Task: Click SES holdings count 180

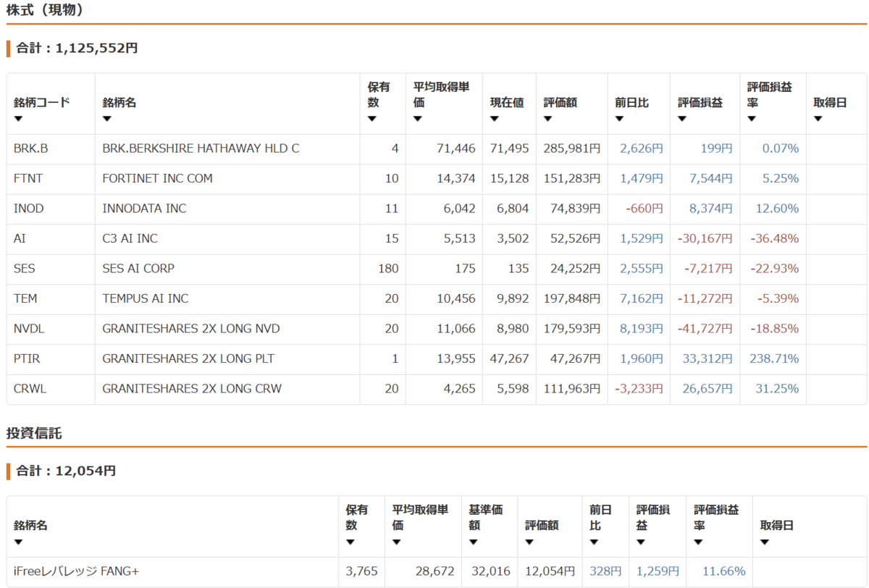Action: pyautogui.click(x=388, y=269)
